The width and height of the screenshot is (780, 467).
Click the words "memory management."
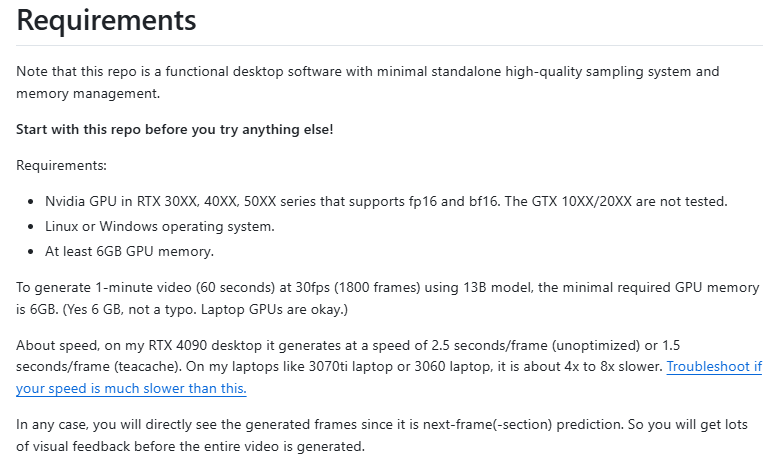(x=88, y=93)
